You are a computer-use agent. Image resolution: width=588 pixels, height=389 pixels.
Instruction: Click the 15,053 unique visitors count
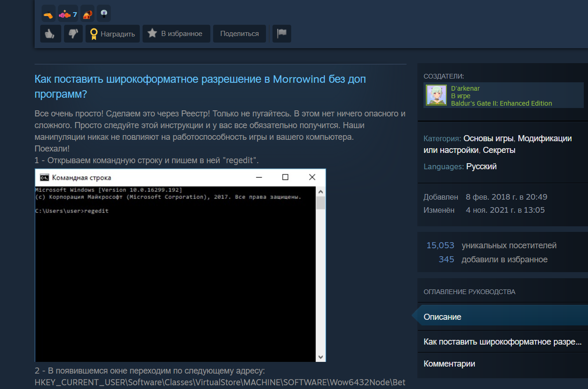click(x=440, y=245)
